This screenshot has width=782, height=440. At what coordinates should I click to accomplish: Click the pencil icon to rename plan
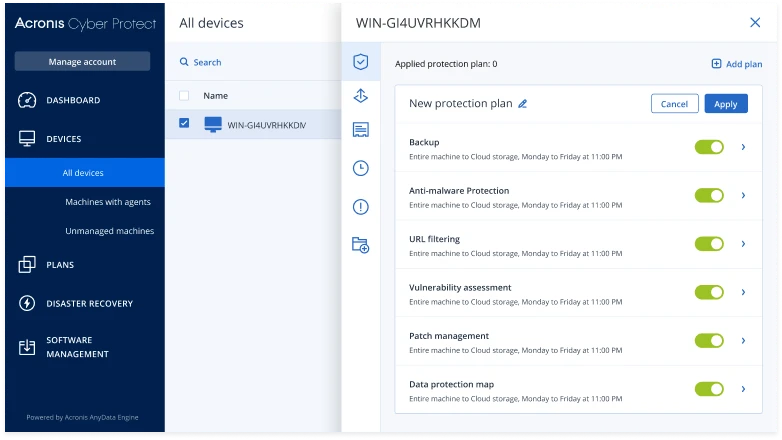(x=522, y=104)
